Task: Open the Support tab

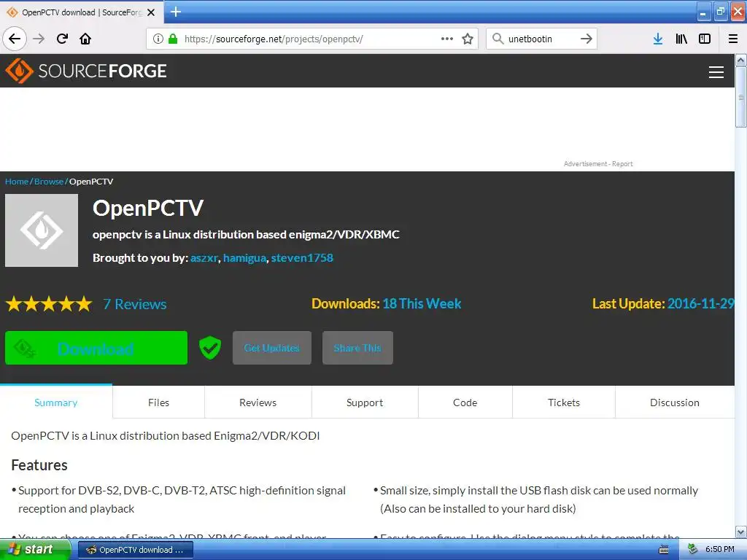Action: tap(365, 402)
